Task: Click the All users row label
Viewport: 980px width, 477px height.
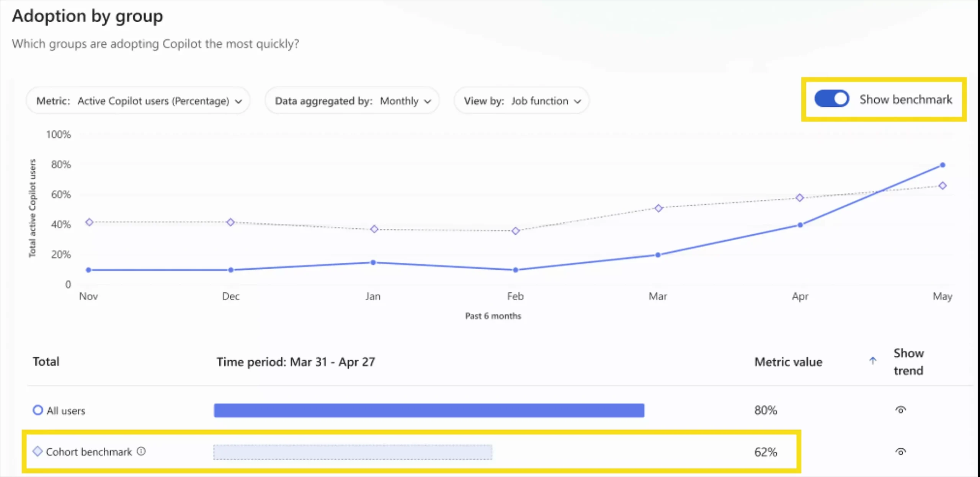Action: click(x=66, y=411)
